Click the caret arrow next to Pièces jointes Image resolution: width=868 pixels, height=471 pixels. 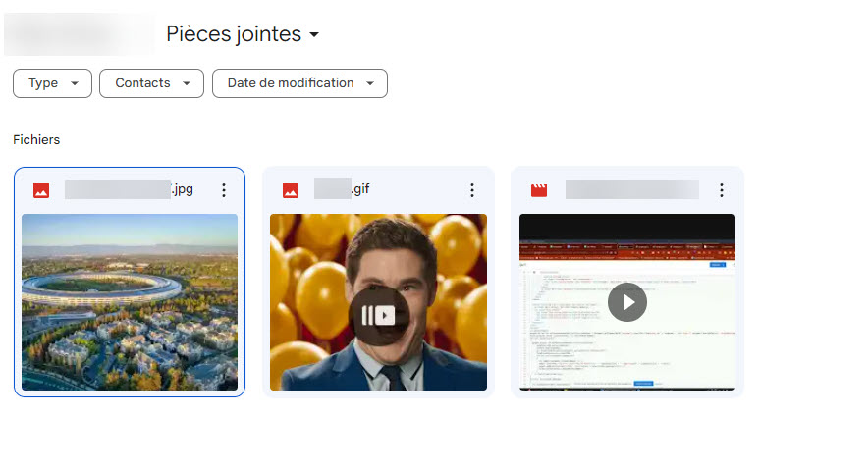pos(314,35)
